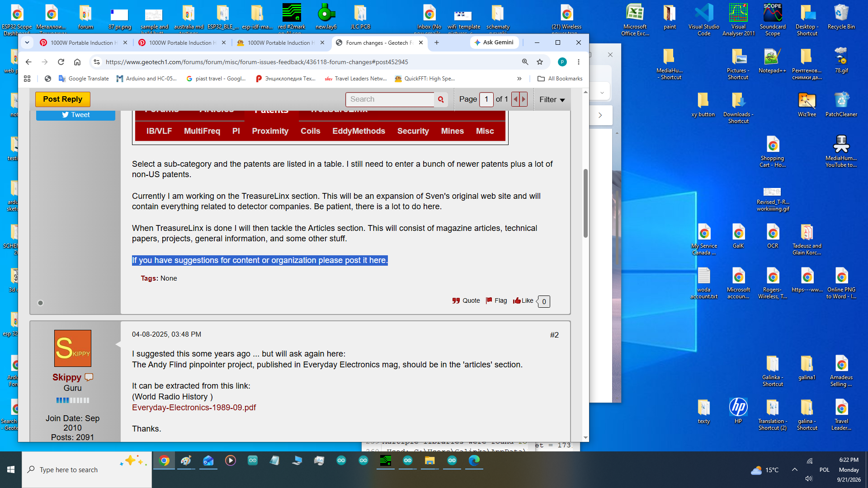868x488 pixels.
Task: Open Everyday-Electronics-1989-09.pdf link
Action: (194, 408)
